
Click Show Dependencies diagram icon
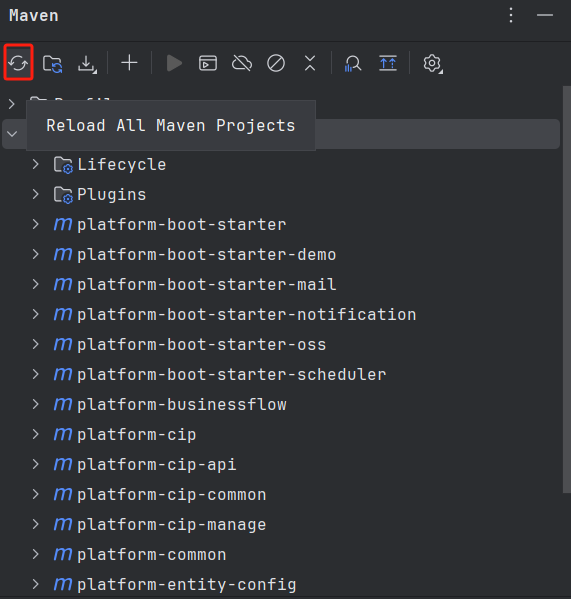click(388, 63)
